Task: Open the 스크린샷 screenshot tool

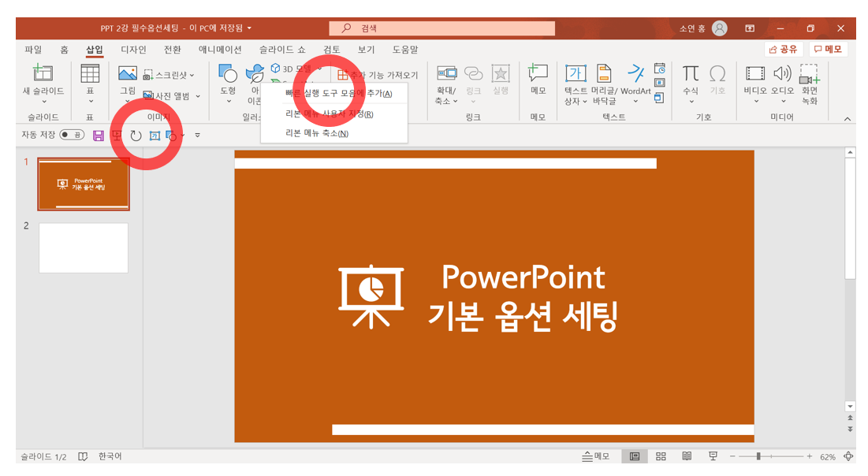Action: (x=168, y=76)
